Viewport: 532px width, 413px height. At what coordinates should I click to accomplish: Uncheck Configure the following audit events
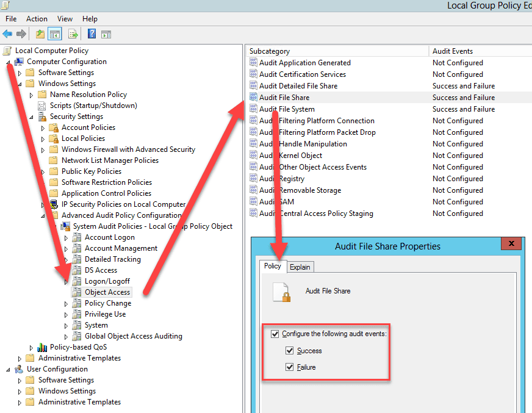[x=275, y=334]
